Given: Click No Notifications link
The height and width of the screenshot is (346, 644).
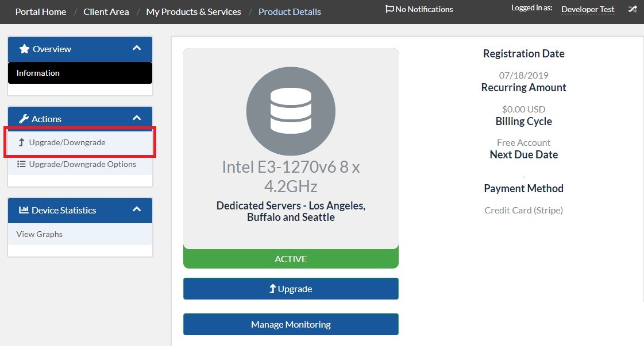Looking at the screenshot, I should (x=419, y=9).
